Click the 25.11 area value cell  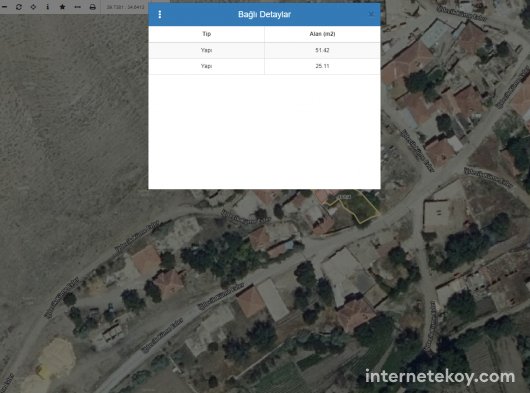[x=322, y=66]
